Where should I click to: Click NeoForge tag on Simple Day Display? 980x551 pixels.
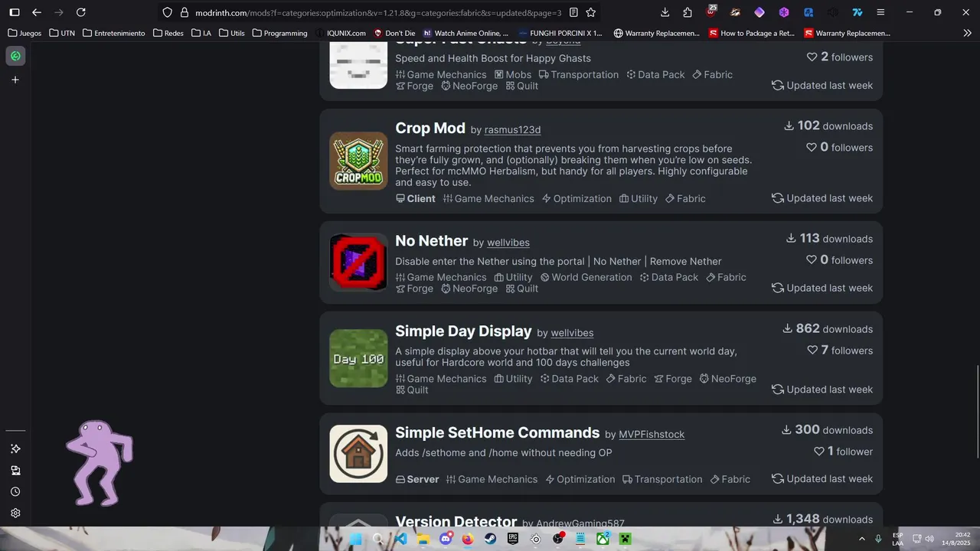point(727,379)
